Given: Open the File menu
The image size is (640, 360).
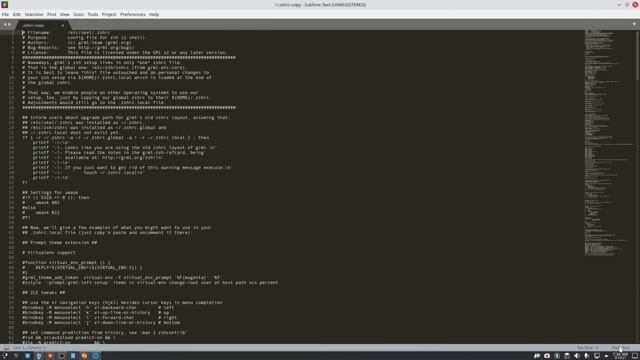Looking at the screenshot, I should point(5,14).
